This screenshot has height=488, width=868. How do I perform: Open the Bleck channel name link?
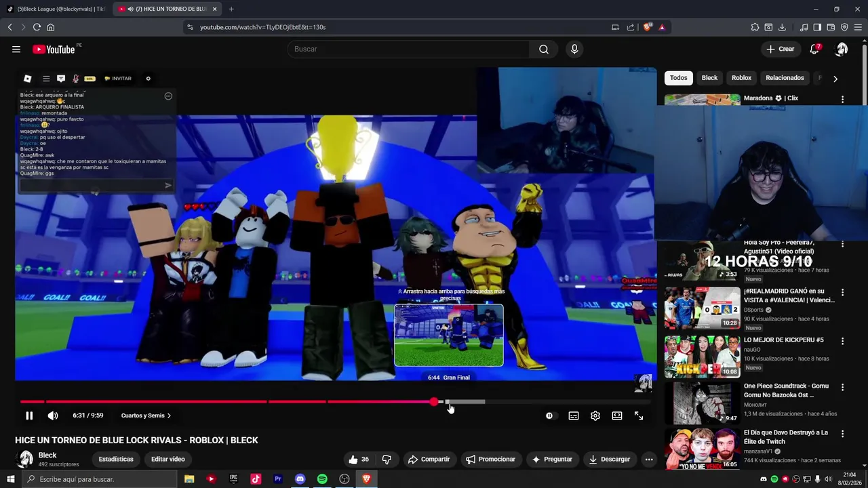[x=47, y=455]
